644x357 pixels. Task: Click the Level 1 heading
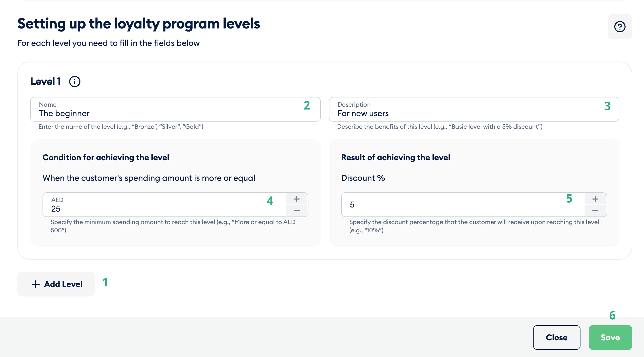(46, 82)
